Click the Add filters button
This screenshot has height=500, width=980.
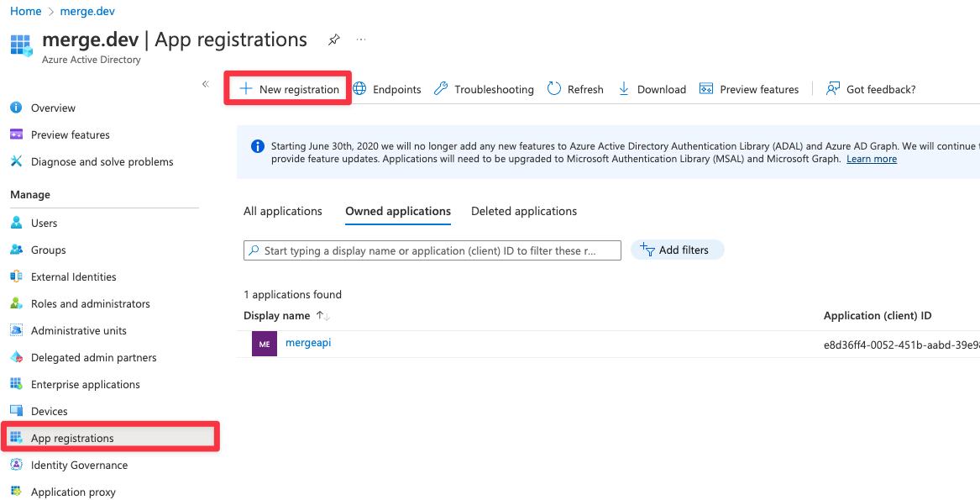[677, 250]
